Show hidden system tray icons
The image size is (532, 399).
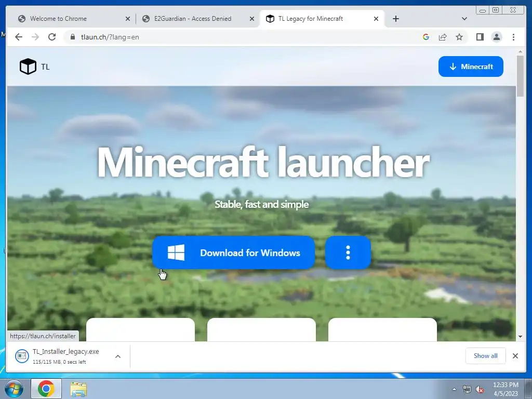[454, 389]
